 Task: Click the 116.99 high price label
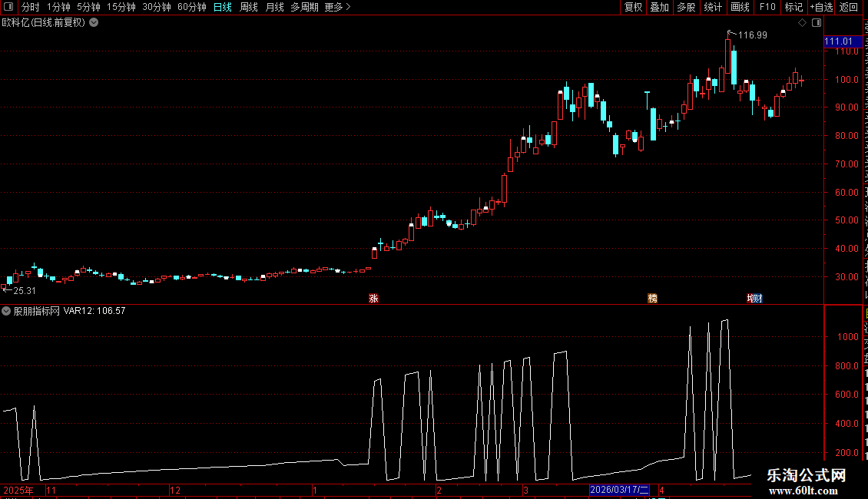[753, 35]
